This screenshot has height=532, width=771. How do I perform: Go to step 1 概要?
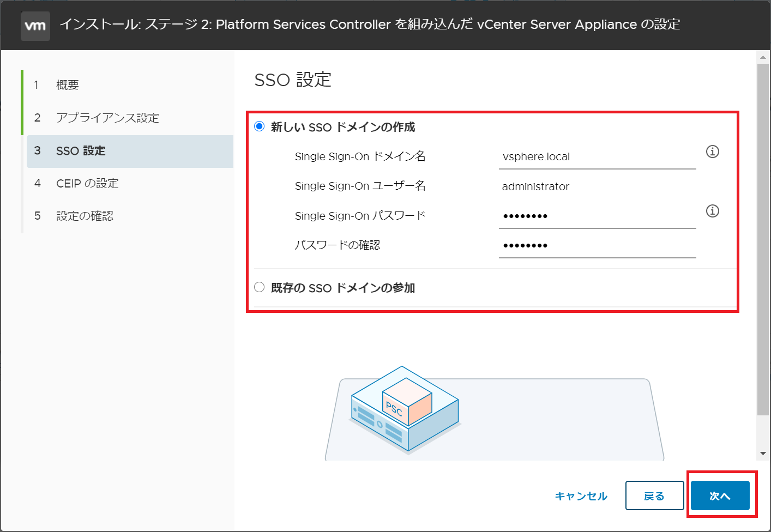pyautogui.click(x=130, y=85)
